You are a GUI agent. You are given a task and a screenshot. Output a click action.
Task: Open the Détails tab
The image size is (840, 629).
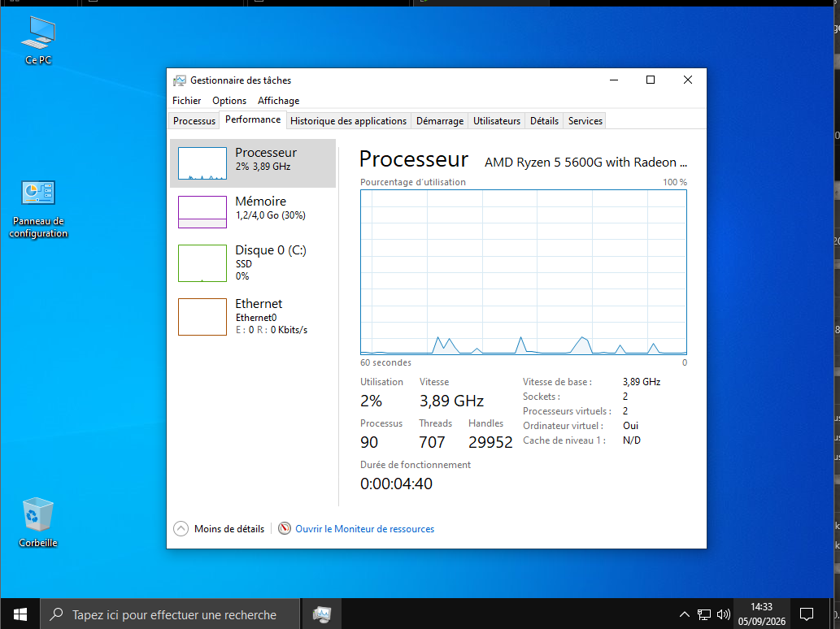pos(544,121)
